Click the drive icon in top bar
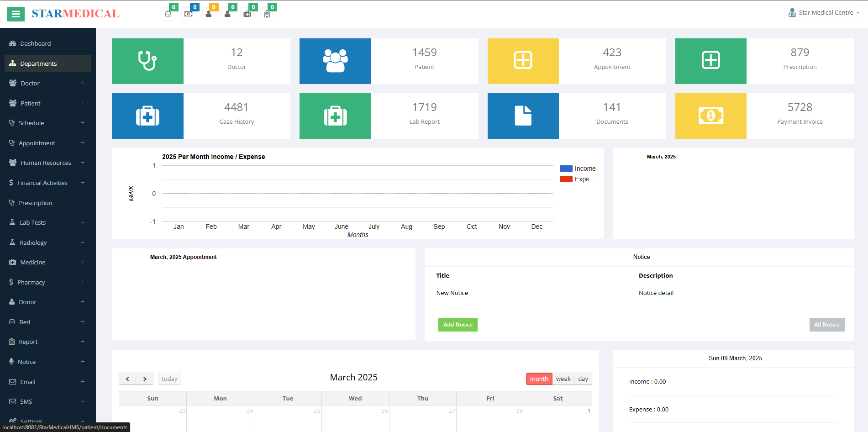 (x=168, y=14)
